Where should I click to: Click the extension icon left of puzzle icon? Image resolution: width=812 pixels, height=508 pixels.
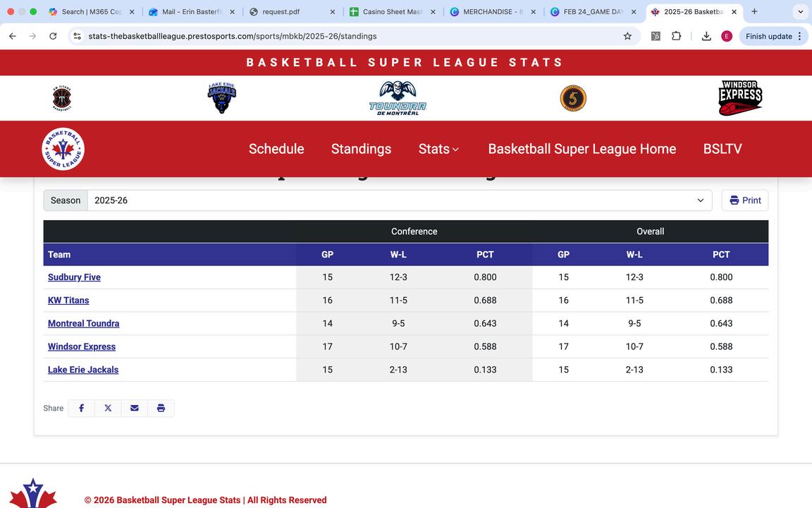pos(656,36)
